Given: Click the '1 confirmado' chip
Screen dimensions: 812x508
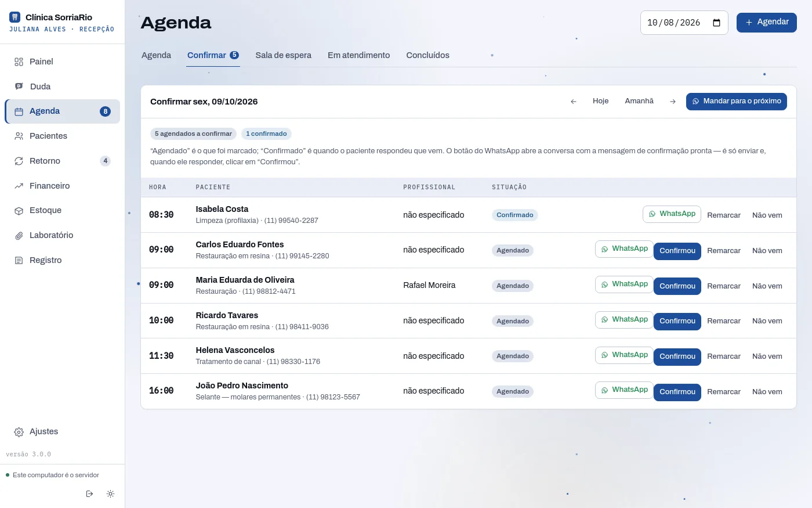Looking at the screenshot, I should tap(266, 134).
